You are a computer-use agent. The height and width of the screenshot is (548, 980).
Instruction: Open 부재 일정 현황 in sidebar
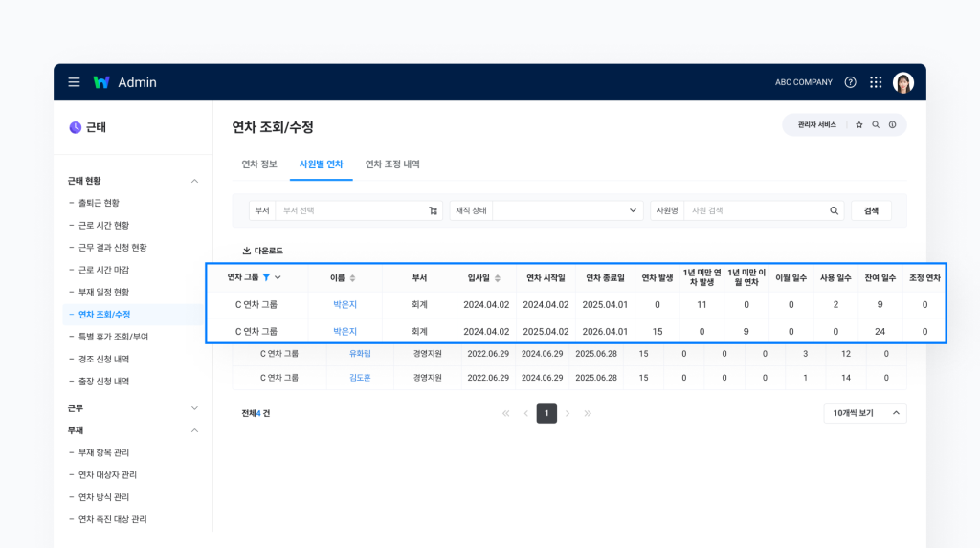click(103, 292)
